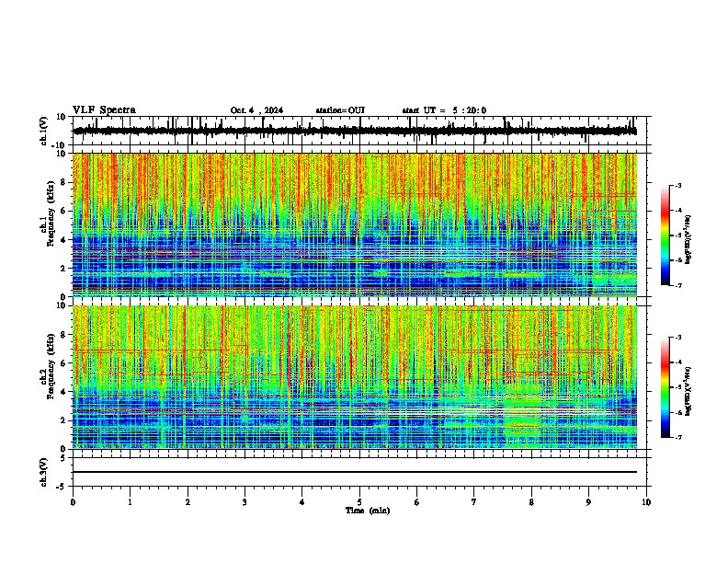The height and width of the screenshot is (563, 728).
Task: Click the time axis tick label "0"
Action: click(73, 502)
